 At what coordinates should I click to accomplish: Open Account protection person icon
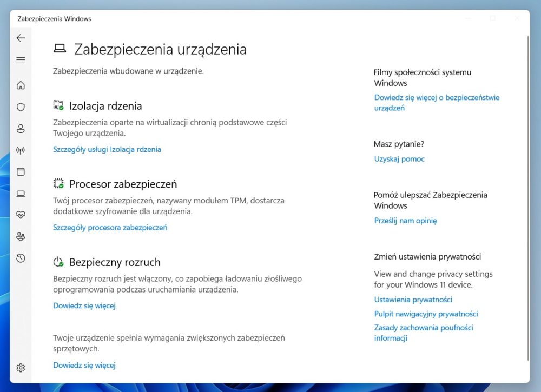click(x=21, y=129)
